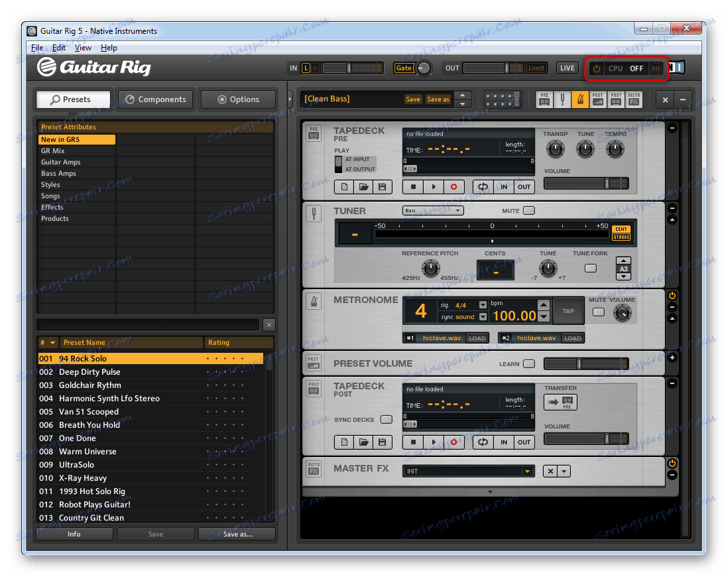Viewport: 728px width, 577px height.
Task: Stop playback in Tapedeck Pre
Action: (413, 187)
